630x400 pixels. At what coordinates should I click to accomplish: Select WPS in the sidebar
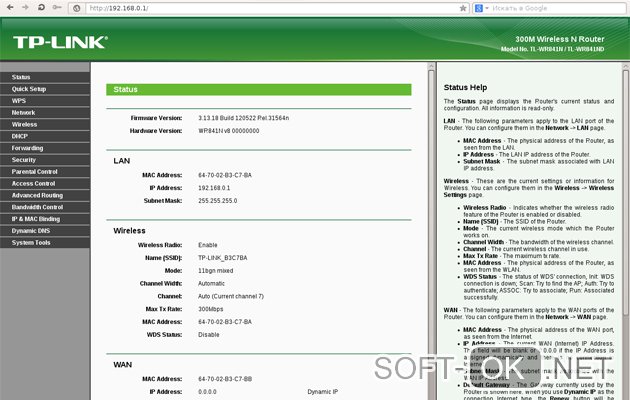tap(45, 101)
